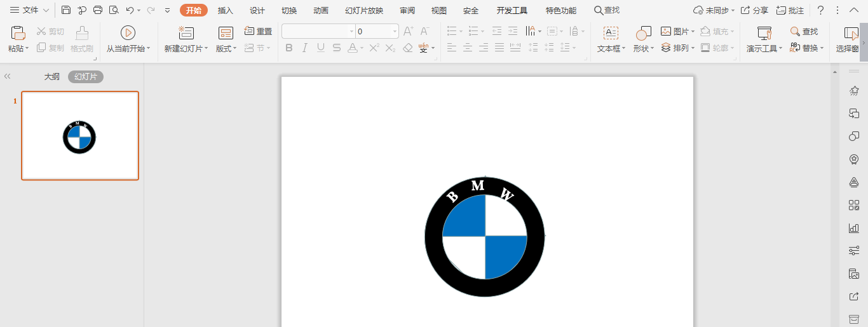Screen dimensions: 868x327
Task: Click the increase indent icon
Action: coord(513,31)
